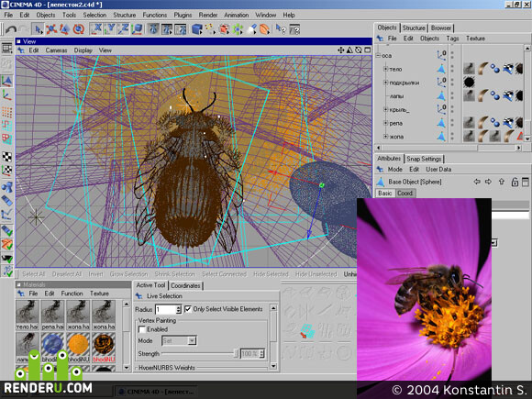The width and height of the screenshot is (532, 399).
Task: Click the Undo arrow in the toolbar
Action: point(11,29)
